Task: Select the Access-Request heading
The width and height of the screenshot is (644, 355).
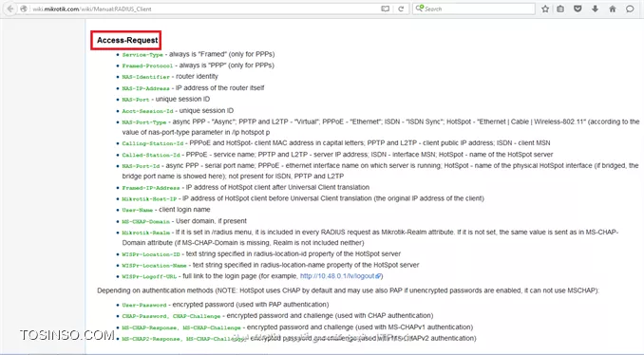Action: [x=127, y=40]
